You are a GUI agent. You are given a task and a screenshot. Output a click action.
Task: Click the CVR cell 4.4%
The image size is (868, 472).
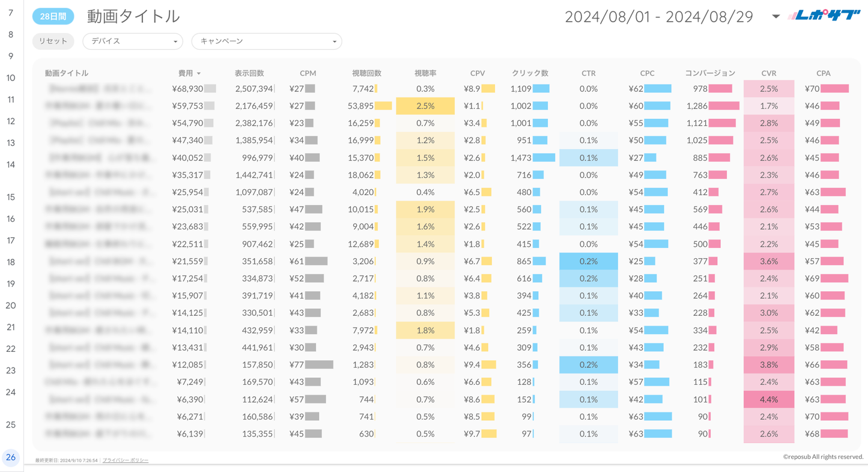[x=769, y=400]
